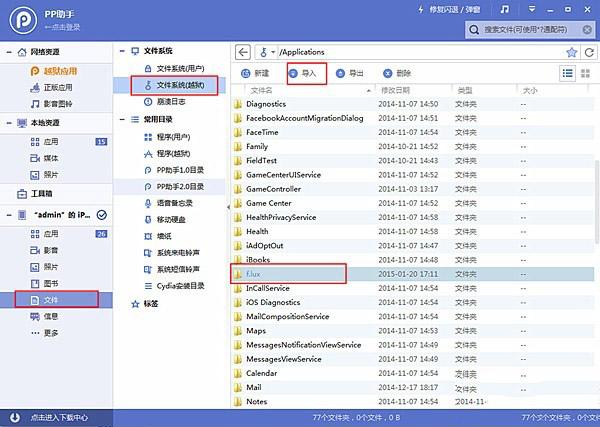600x427 pixels.
Task: Click the 导出 export button
Action: coord(350,73)
